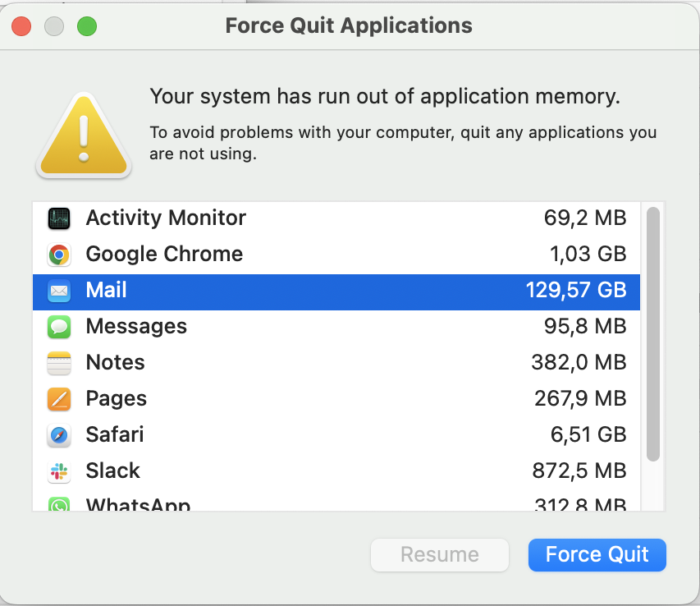Click the application list scrollbar
Image resolution: width=700 pixels, height=606 pixels.
click(x=653, y=333)
